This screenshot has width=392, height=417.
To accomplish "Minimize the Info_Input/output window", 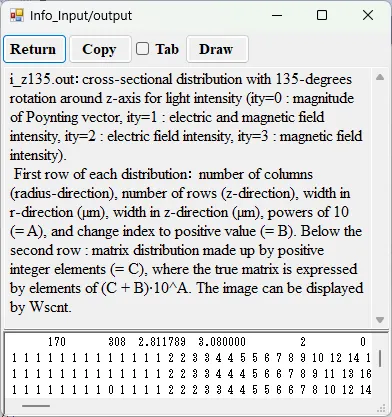I will tap(277, 15).
